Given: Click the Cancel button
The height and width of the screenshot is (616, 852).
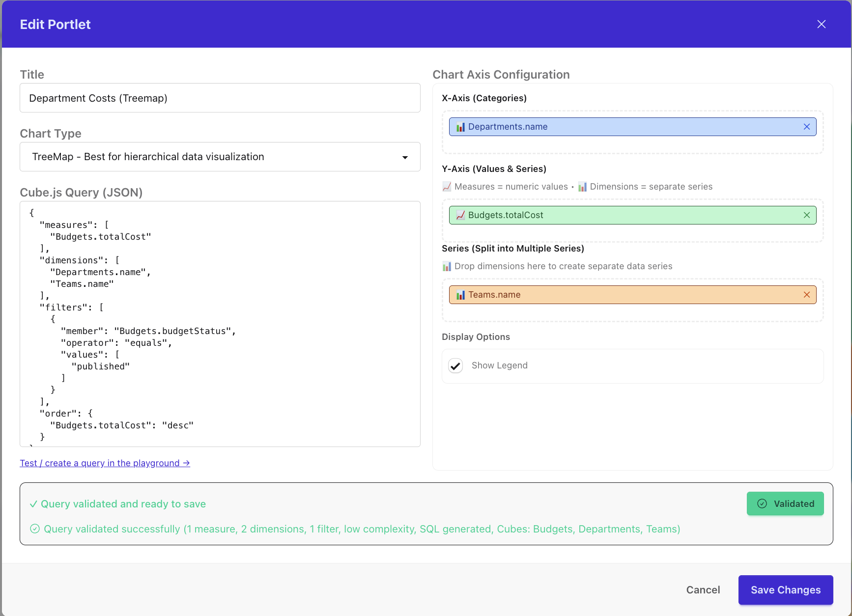Looking at the screenshot, I should click(x=703, y=589).
